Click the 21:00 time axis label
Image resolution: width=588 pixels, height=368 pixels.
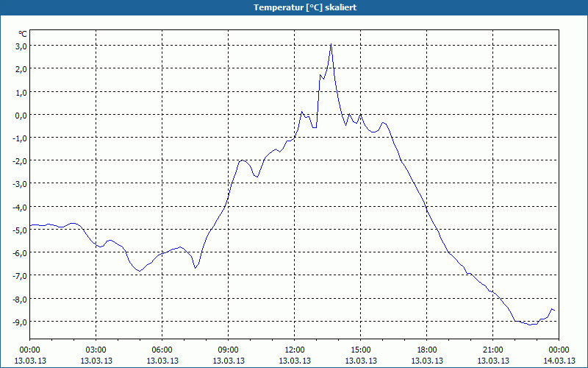(492, 350)
